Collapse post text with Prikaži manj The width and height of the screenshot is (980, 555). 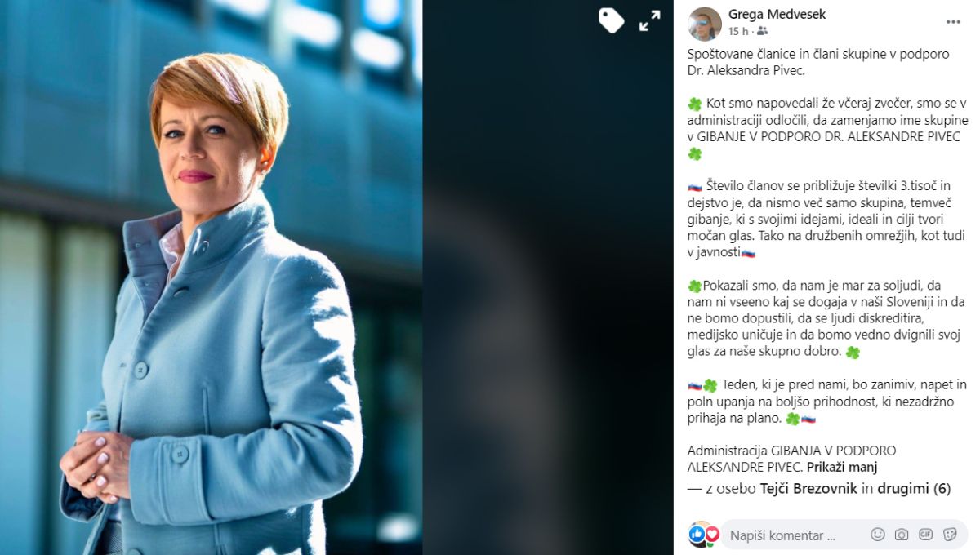(x=841, y=468)
